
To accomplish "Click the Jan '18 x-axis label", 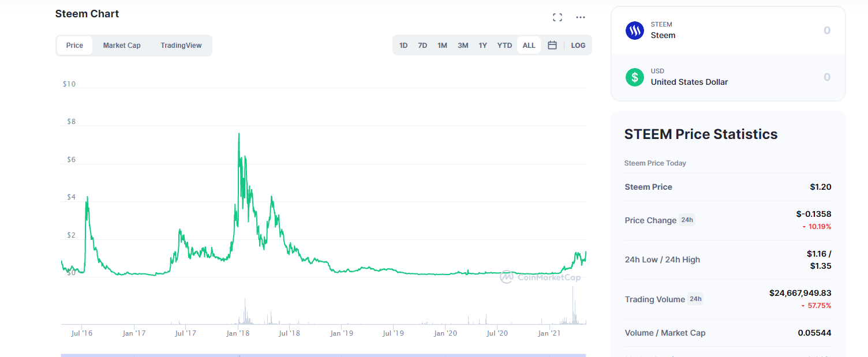I will (238, 333).
